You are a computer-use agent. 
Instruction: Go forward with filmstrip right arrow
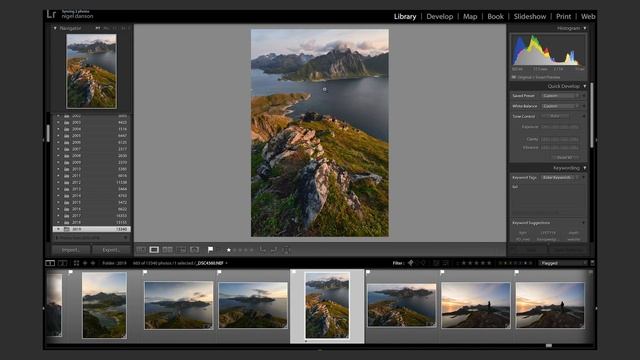(93, 263)
